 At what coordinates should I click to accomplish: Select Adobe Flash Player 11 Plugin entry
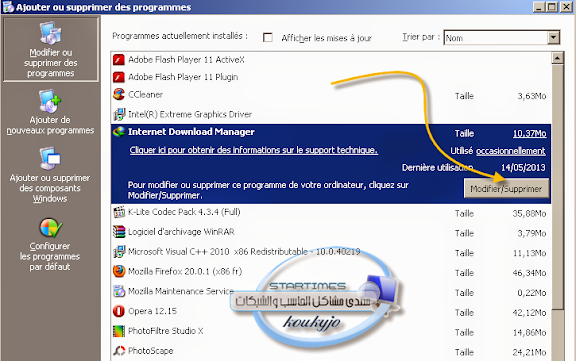tap(183, 77)
